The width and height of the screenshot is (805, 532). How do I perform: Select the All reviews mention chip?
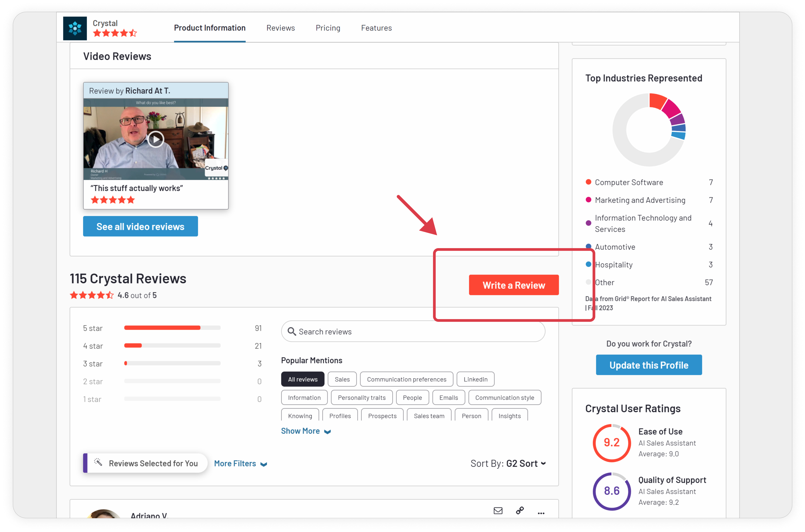[x=303, y=379]
